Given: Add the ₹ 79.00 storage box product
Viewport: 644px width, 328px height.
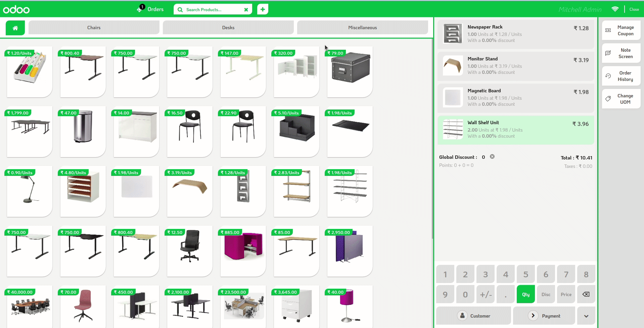Looking at the screenshot, I should point(350,72).
